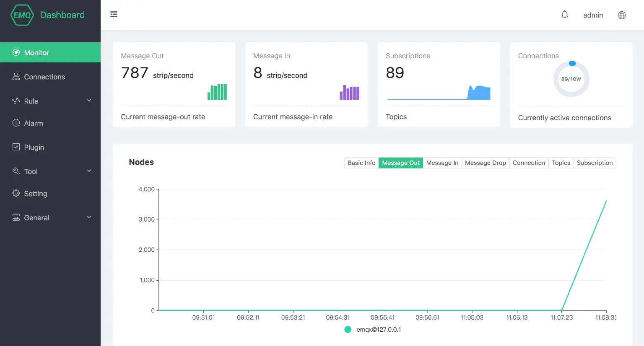The height and width of the screenshot is (346, 644).
Task: Show the Subscription tab chart
Action: tap(595, 163)
